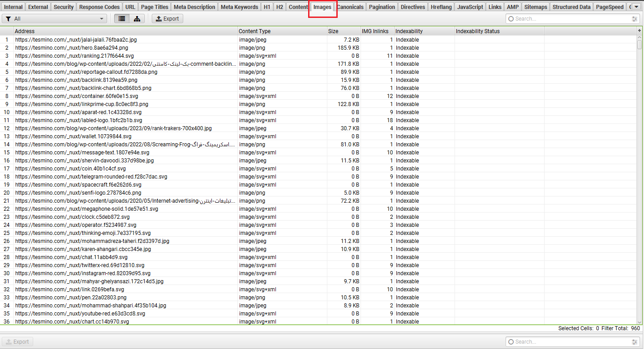Click the top Export button
This screenshot has width=644, height=349.
pyautogui.click(x=167, y=19)
